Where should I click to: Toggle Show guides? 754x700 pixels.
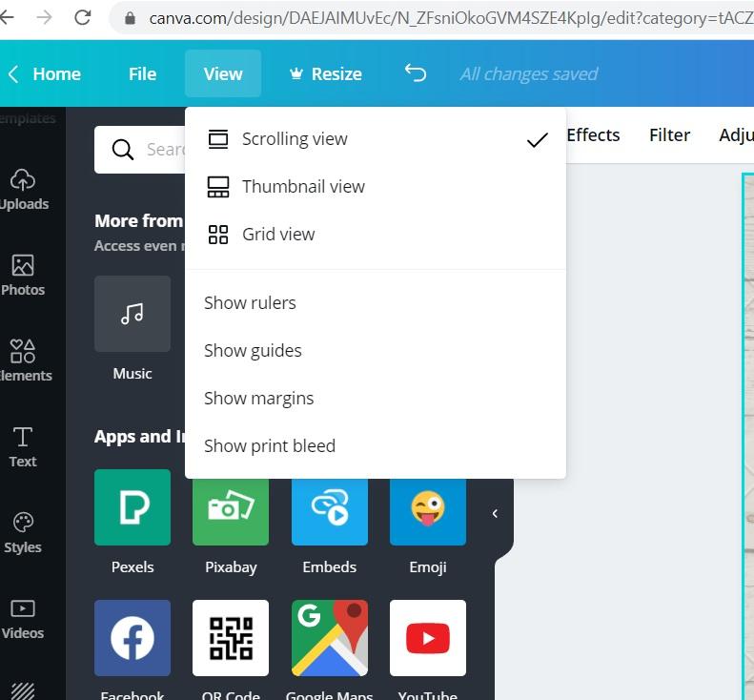pyautogui.click(x=375, y=351)
